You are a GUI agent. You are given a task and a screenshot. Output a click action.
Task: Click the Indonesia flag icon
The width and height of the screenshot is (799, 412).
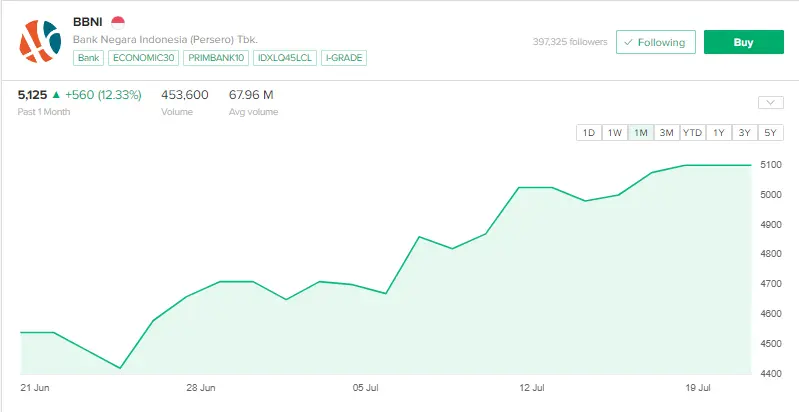pyautogui.click(x=117, y=21)
